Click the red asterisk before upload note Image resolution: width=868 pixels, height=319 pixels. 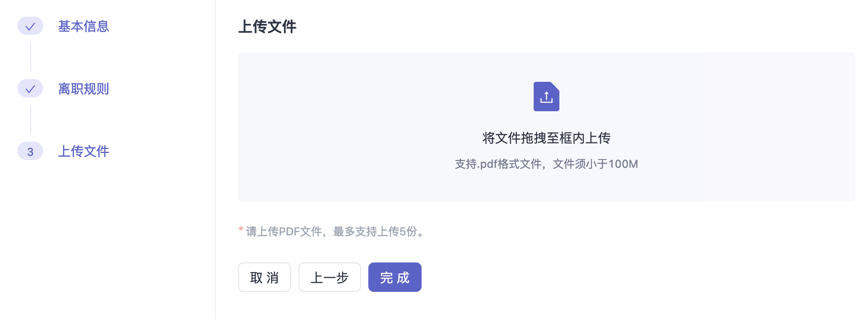click(241, 229)
